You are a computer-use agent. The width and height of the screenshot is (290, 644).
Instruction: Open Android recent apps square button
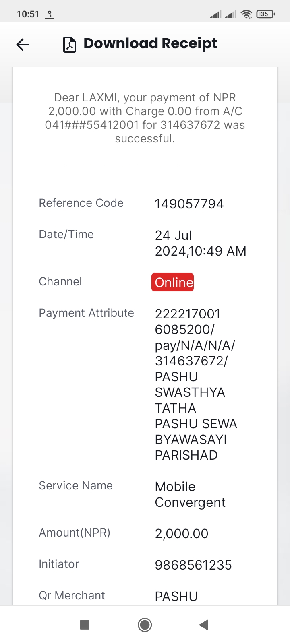[x=85, y=625]
